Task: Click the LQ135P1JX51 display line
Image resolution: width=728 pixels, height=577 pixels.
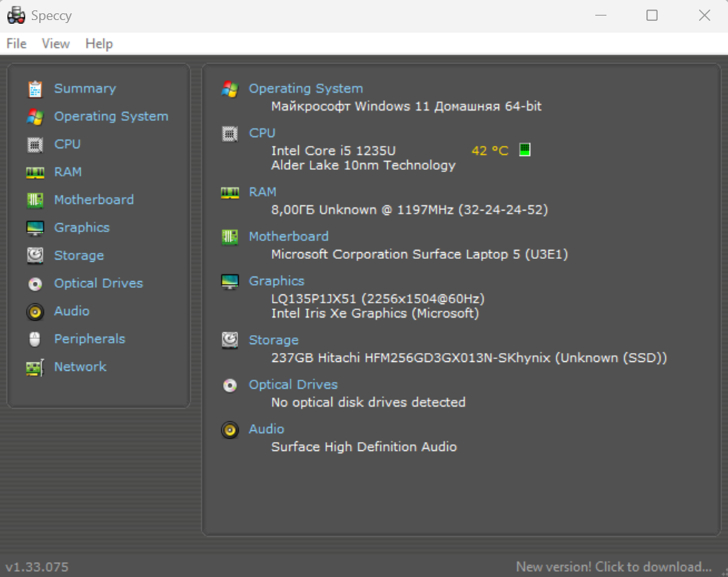Action: tap(377, 299)
